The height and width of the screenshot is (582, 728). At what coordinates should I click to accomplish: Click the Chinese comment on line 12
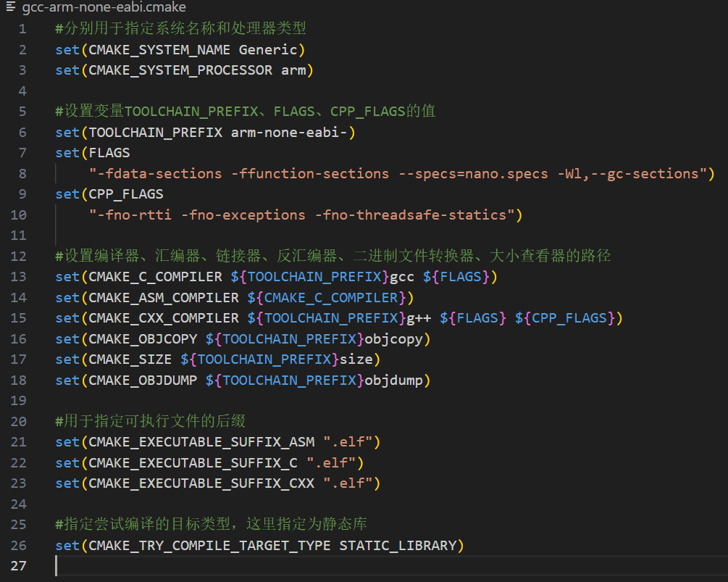pos(333,256)
